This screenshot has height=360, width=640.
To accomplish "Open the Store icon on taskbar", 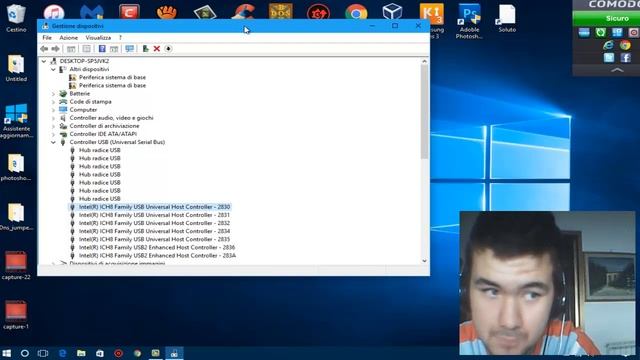I will coord(100,353).
